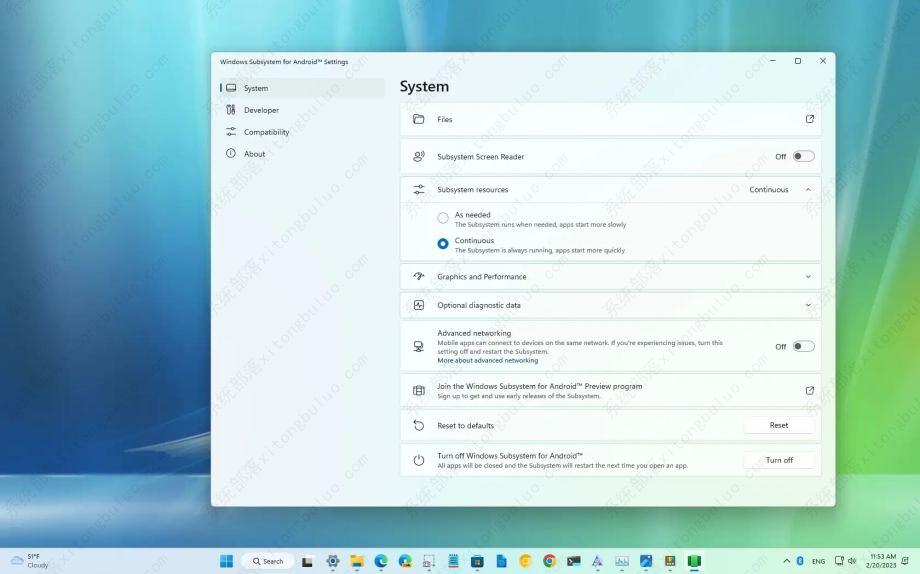
Task: Expand the Optional diagnostic data section
Action: point(808,305)
